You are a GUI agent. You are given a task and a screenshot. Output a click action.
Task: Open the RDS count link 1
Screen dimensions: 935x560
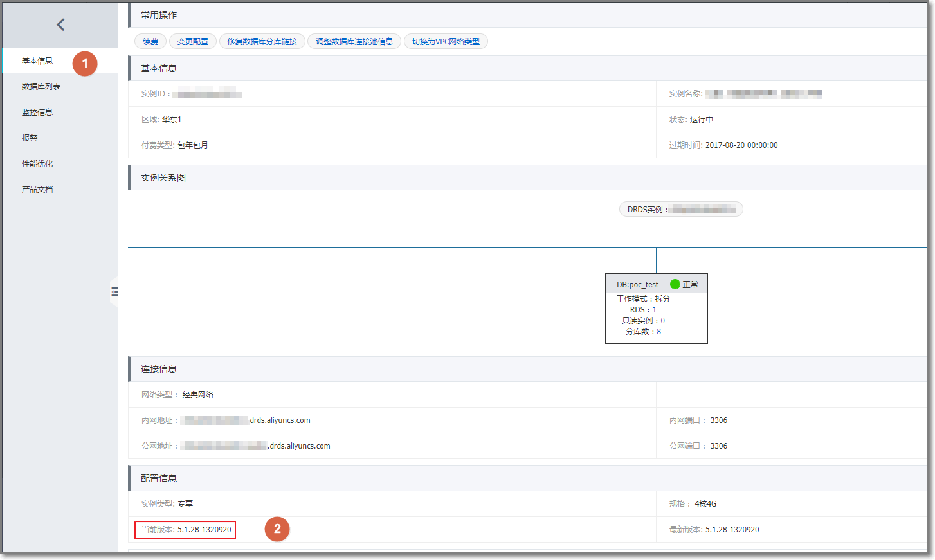(655, 310)
